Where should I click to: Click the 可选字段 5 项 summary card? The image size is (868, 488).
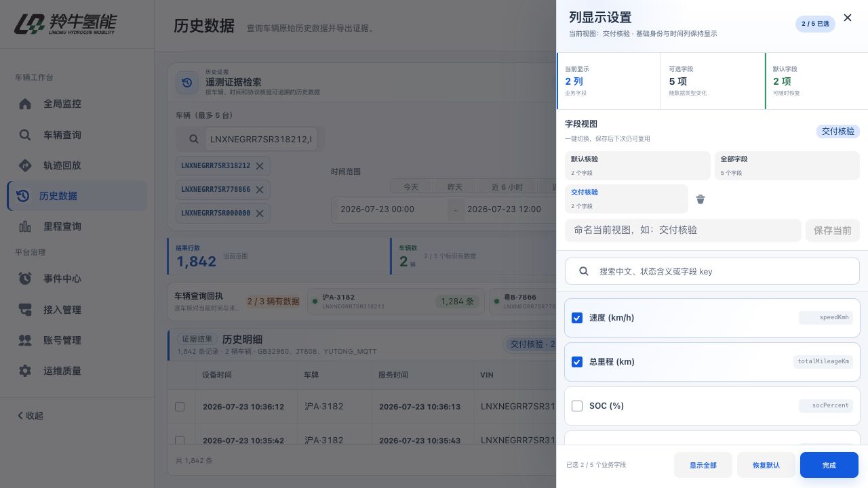tap(712, 81)
